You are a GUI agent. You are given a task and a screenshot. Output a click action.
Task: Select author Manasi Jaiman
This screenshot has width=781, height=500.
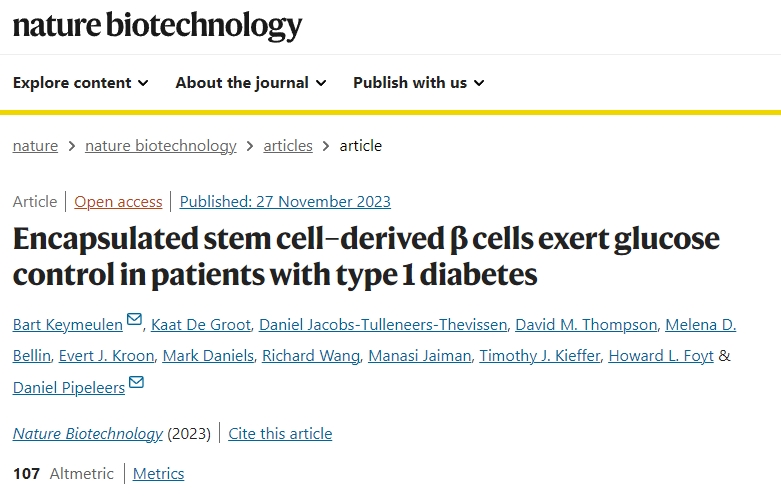tap(419, 355)
